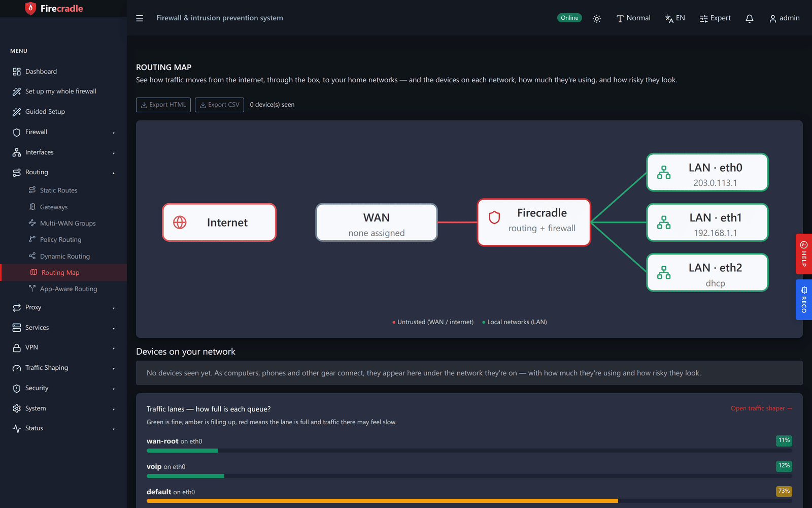
Task: Collapse the Routing menu section
Action: [63, 172]
